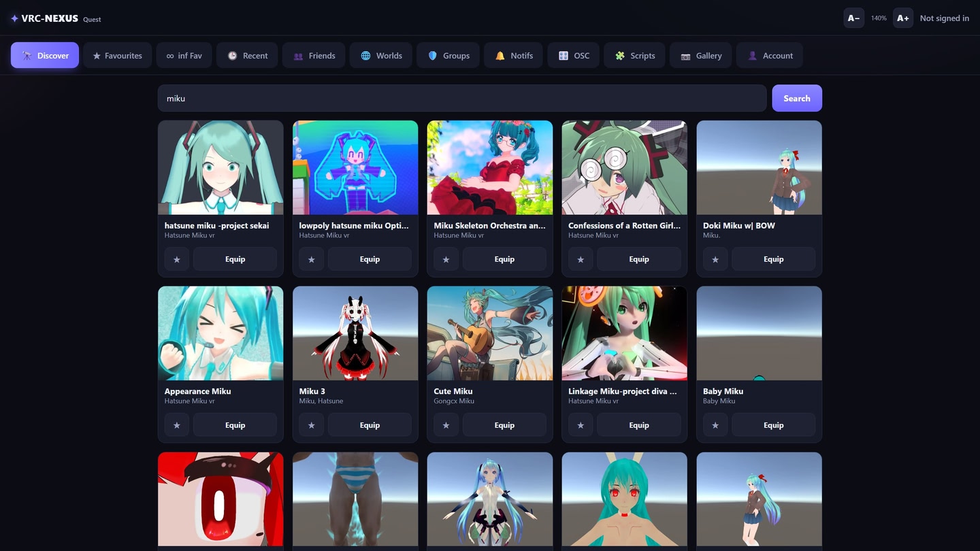The image size is (980, 551).
Task: Equip Confessions of a Rotten Girl avatar
Action: (x=639, y=259)
